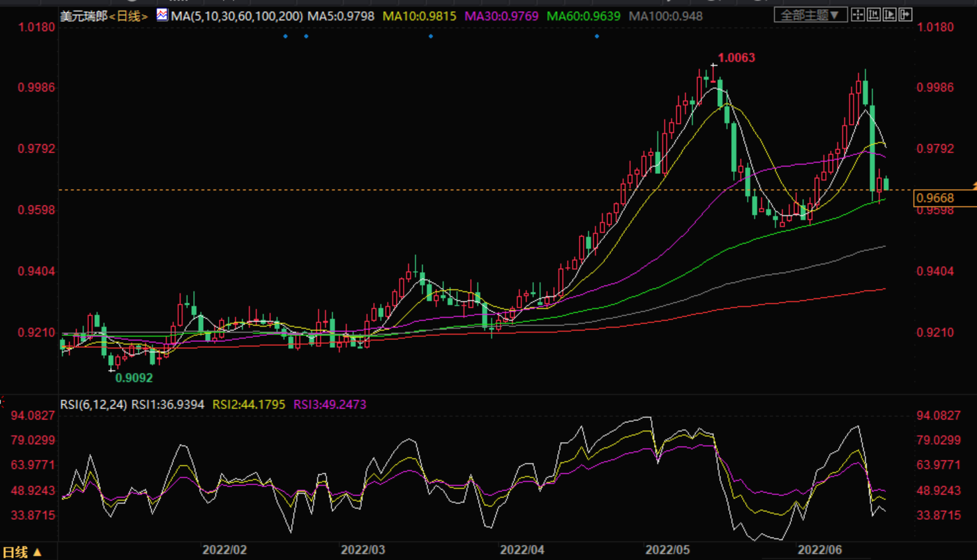The width and height of the screenshot is (977, 560).
Task: Click the 0.9668 current price tag
Action: click(935, 198)
